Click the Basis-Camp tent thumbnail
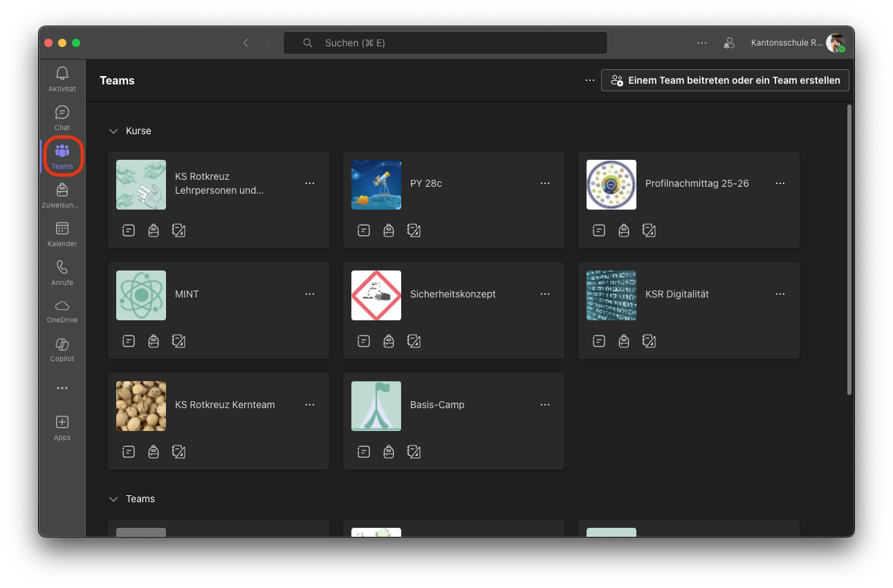The width and height of the screenshot is (893, 588). (x=376, y=406)
